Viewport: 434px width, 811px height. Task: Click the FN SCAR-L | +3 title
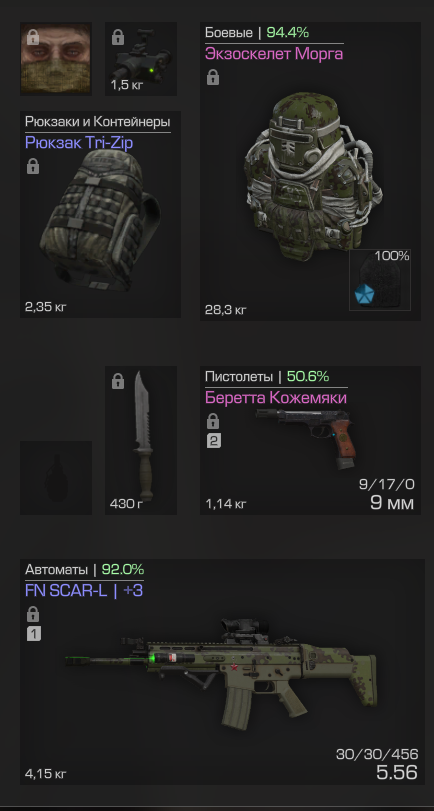(84, 591)
